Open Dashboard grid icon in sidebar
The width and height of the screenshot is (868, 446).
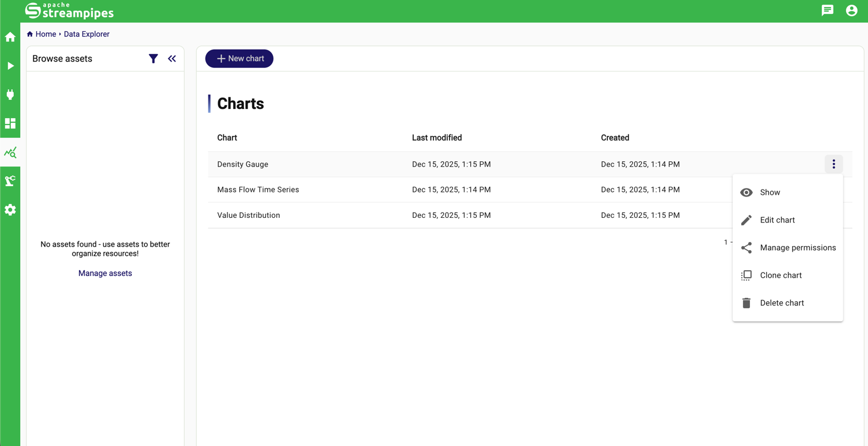coord(10,124)
